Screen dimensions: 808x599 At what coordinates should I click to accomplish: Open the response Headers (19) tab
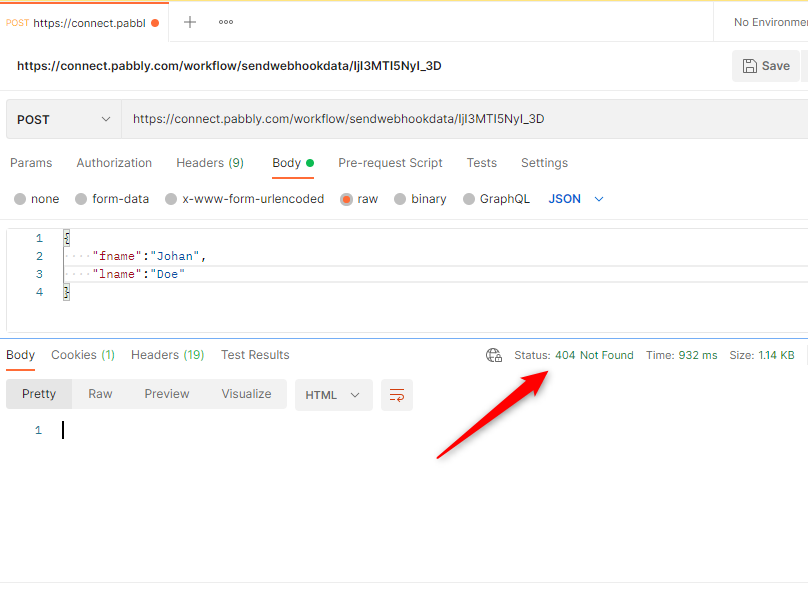pyautogui.click(x=167, y=355)
